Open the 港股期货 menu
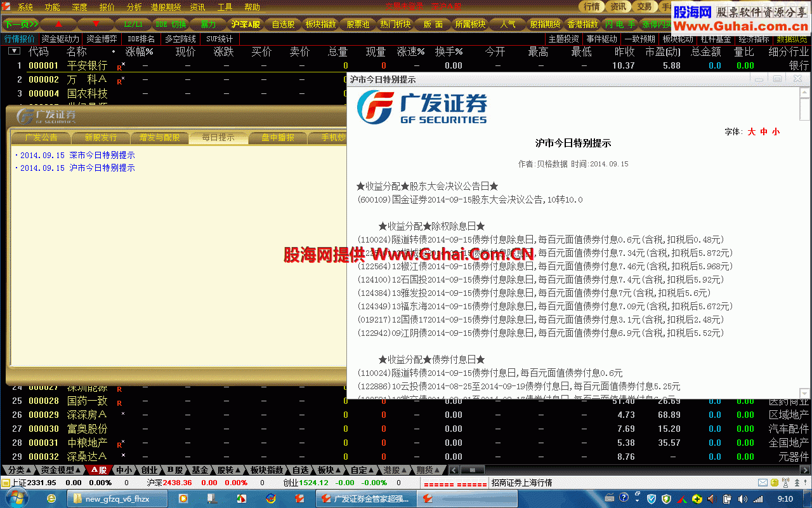This screenshot has height=508, width=812. coord(166,8)
